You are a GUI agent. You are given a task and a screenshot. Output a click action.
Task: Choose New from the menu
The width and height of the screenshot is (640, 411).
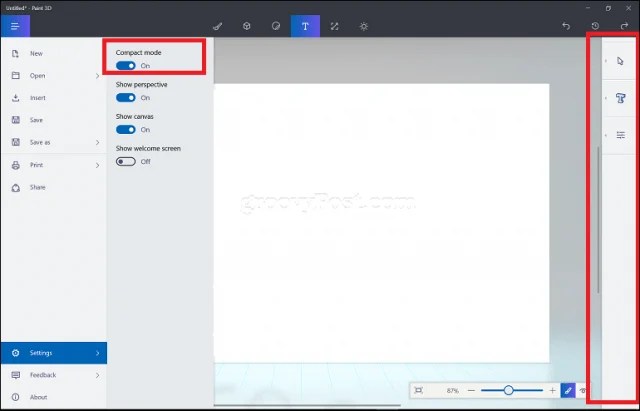[x=53, y=53]
